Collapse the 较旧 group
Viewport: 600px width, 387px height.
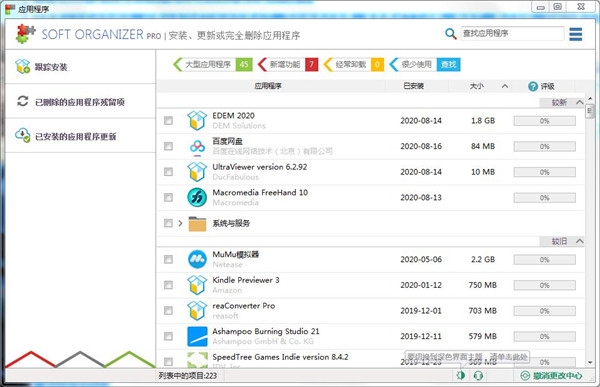(x=580, y=241)
